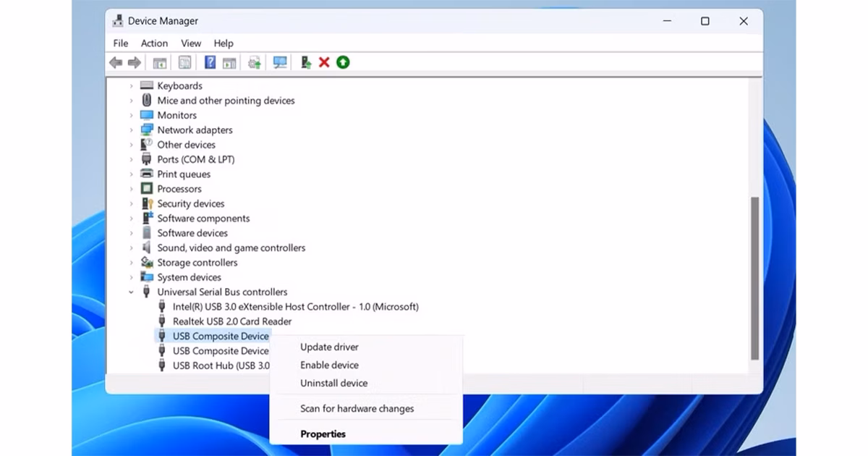Select the System devices folder icon

tap(147, 277)
